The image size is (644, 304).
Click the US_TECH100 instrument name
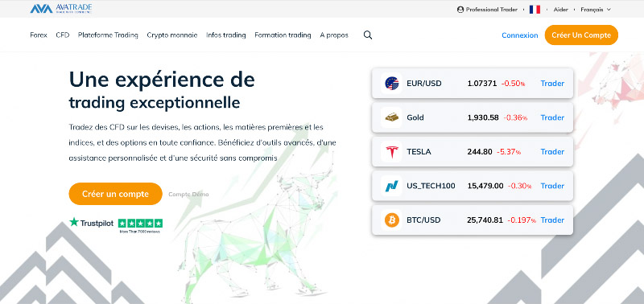pyautogui.click(x=431, y=186)
